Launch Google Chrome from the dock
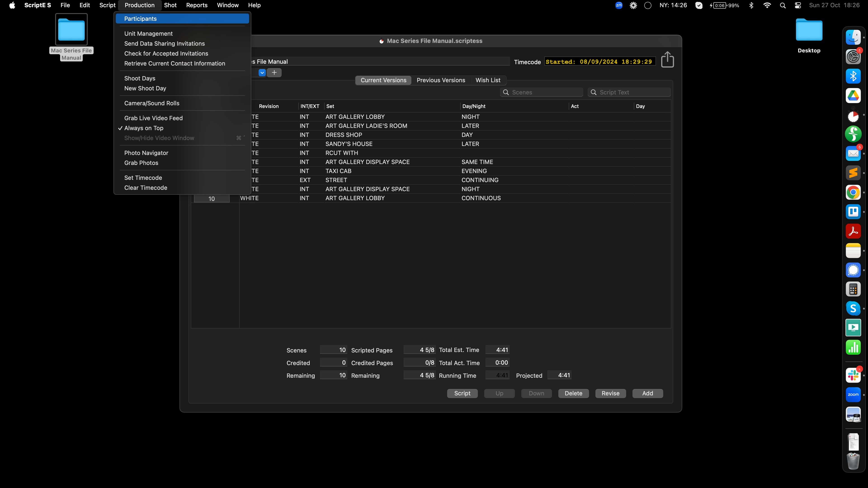 pyautogui.click(x=853, y=192)
